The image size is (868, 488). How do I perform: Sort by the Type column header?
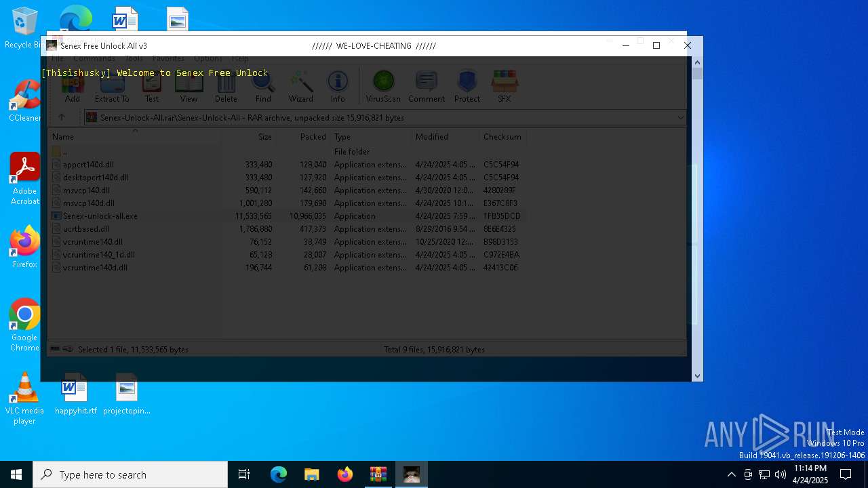click(x=370, y=136)
